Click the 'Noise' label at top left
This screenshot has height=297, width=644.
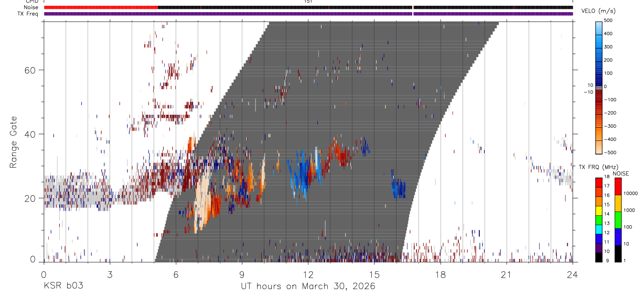[x=31, y=7]
